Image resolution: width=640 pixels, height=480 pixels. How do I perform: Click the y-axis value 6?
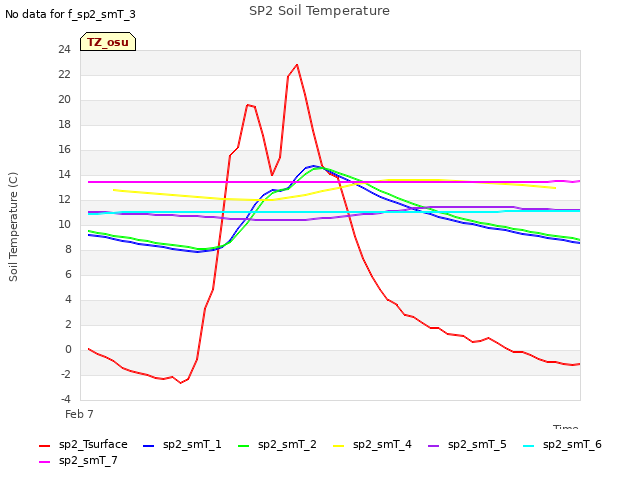click(x=68, y=275)
